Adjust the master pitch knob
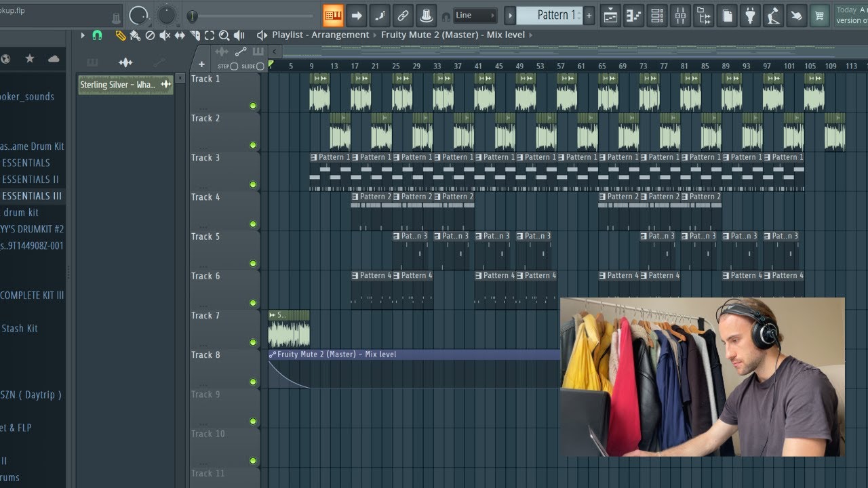 click(x=166, y=15)
